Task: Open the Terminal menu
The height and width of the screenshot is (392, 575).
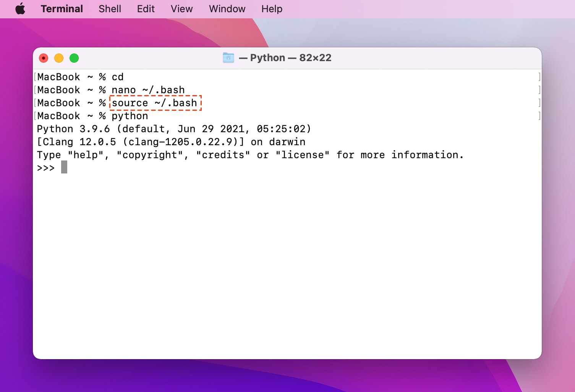Action: pyautogui.click(x=62, y=8)
